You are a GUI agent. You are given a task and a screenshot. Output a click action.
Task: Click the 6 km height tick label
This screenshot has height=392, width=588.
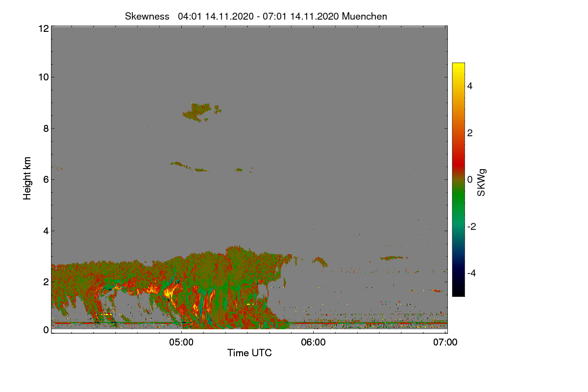[x=46, y=179]
